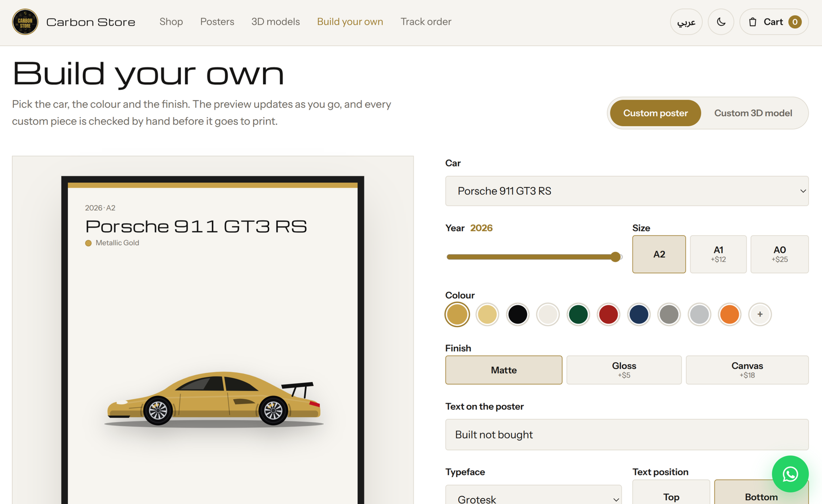Click the Carbon Store logo badge
The image size is (822, 504).
[25, 22]
